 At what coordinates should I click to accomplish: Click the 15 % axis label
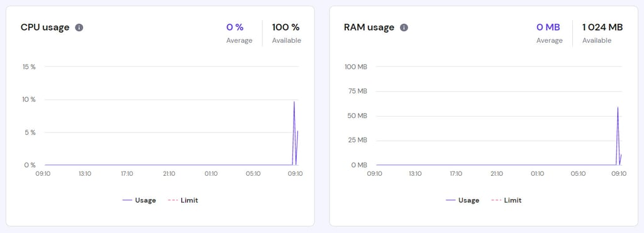pyautogui.click(x=29, y=67)
